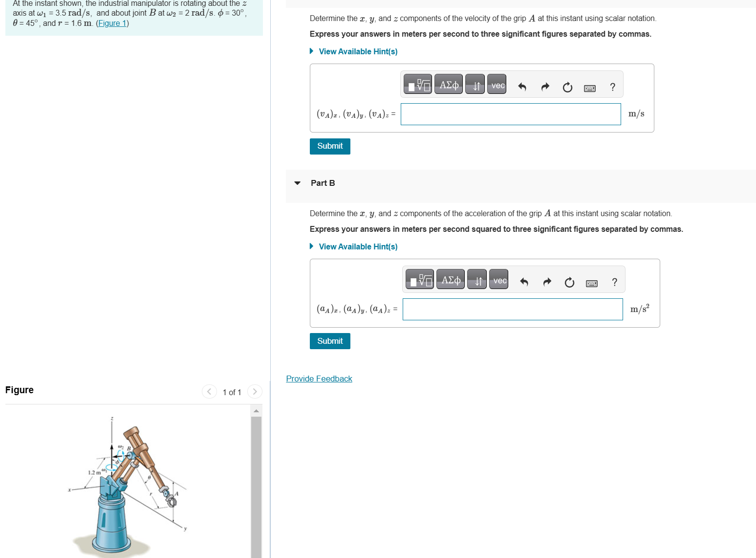Click the previous figure chevron arrow

pos(209,391)
